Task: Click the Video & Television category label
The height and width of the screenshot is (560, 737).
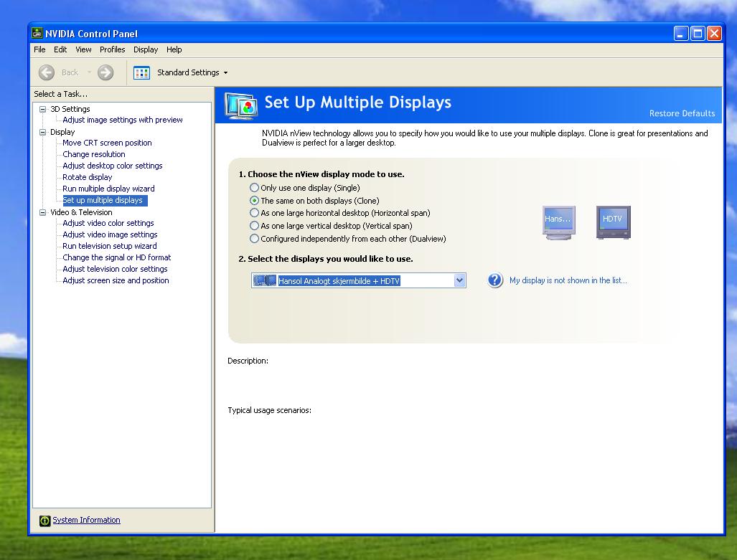Action: pyautogui.click(x=81, y=212)
